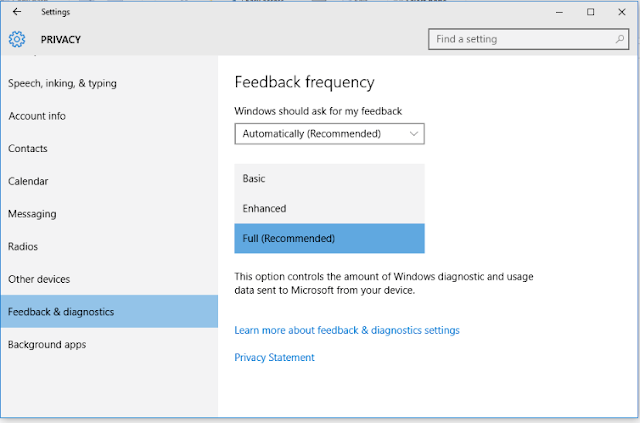Open Messaging privacy settings

pos(32,214)
